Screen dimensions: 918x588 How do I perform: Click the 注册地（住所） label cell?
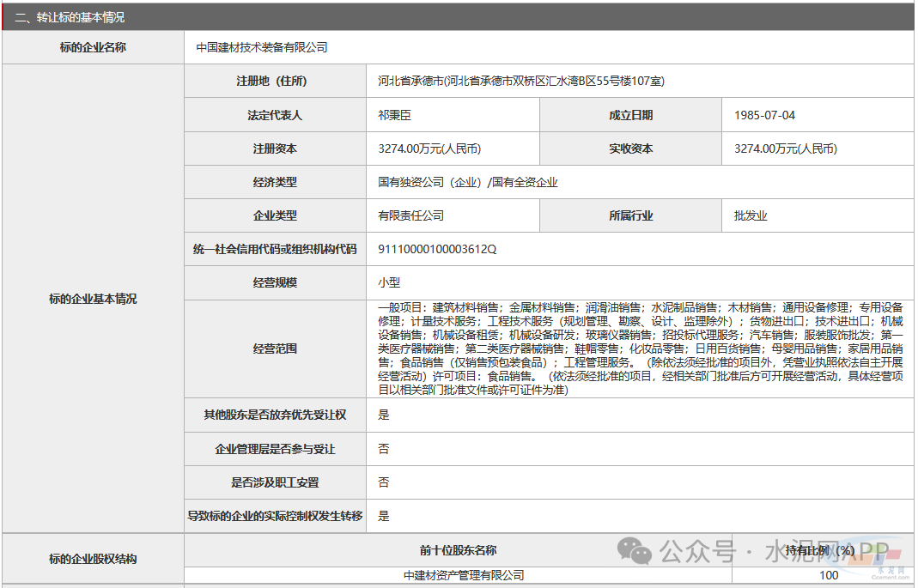(275, 82)
